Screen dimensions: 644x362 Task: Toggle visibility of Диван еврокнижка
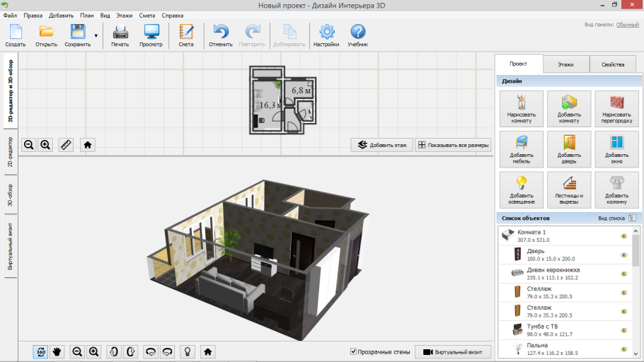click(625, 274)
